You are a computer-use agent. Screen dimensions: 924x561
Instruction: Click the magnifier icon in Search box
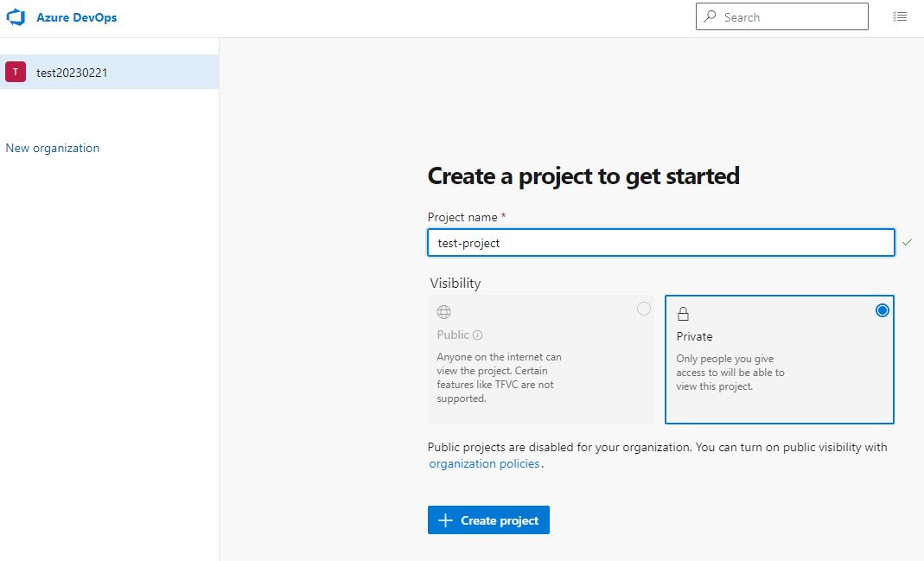711,16
